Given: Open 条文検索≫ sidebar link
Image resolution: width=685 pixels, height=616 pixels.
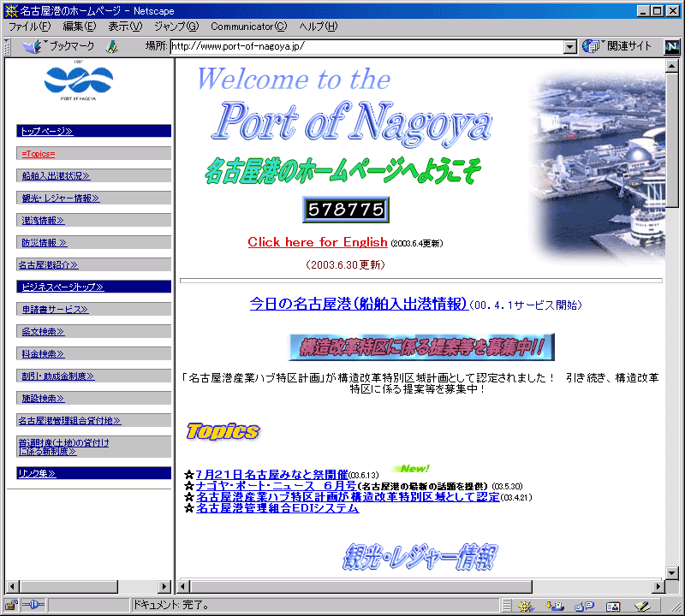Looking at the screenshot, I should (44, 332).
